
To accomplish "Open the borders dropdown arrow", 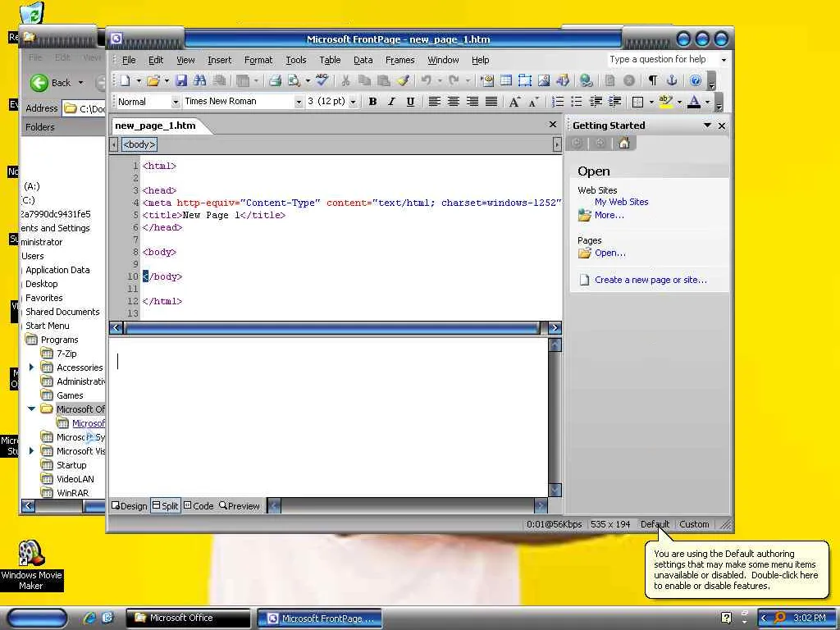I will pos(651,102).
